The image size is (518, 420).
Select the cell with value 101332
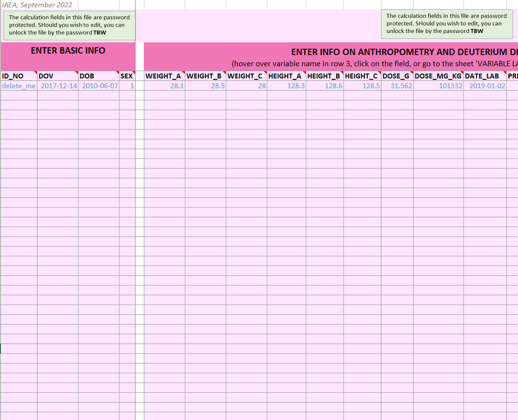click(x=438, y=86)
